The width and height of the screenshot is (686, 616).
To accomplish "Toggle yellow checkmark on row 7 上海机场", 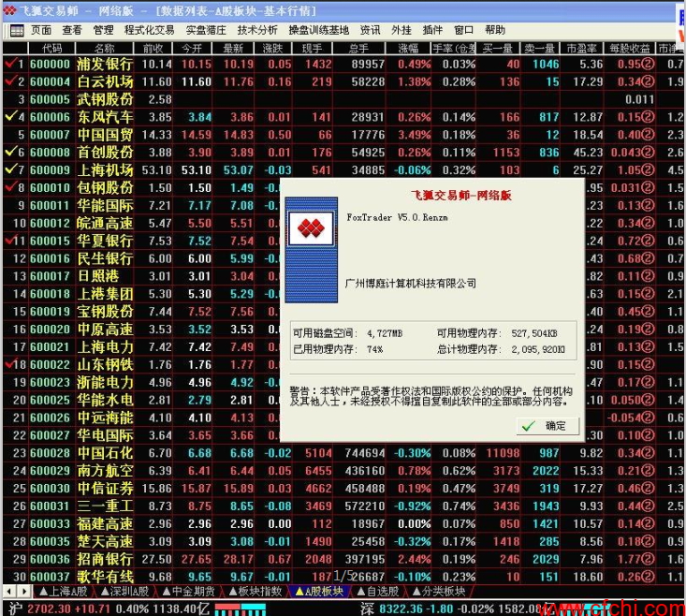I will (11, 169).
